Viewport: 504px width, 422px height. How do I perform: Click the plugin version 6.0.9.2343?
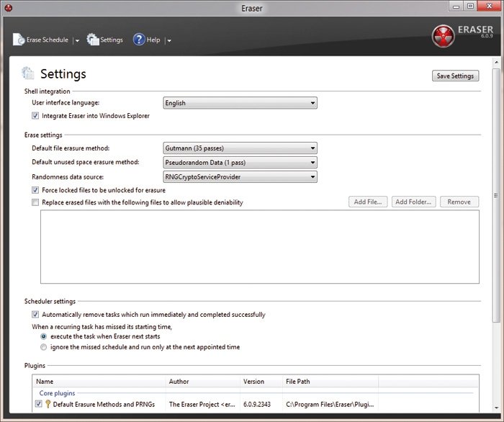(257, 404)
